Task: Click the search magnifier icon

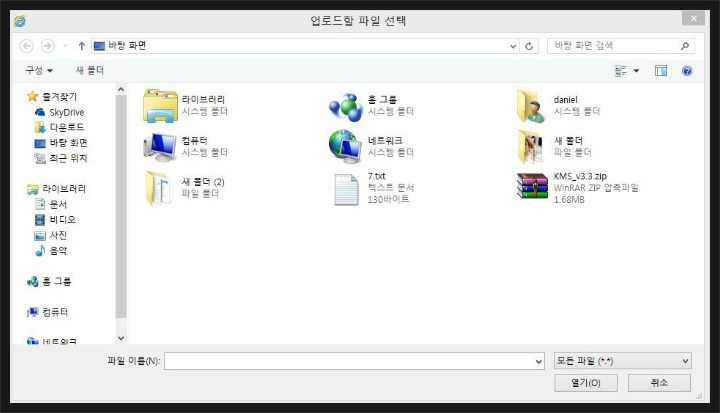Action: 685,45
